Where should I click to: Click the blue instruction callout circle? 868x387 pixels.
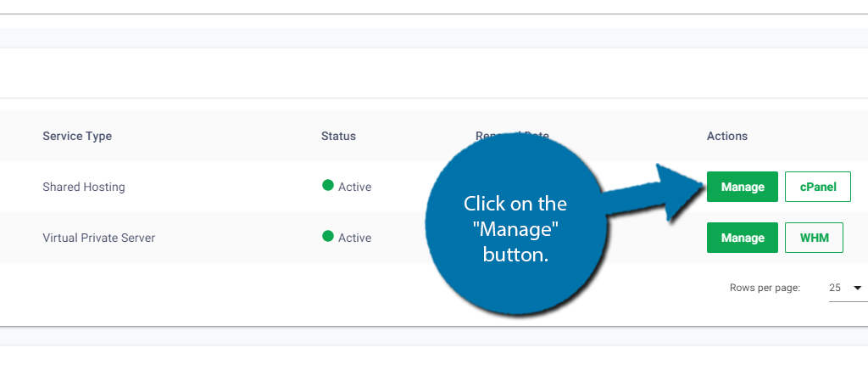click(x=515, y=225)
